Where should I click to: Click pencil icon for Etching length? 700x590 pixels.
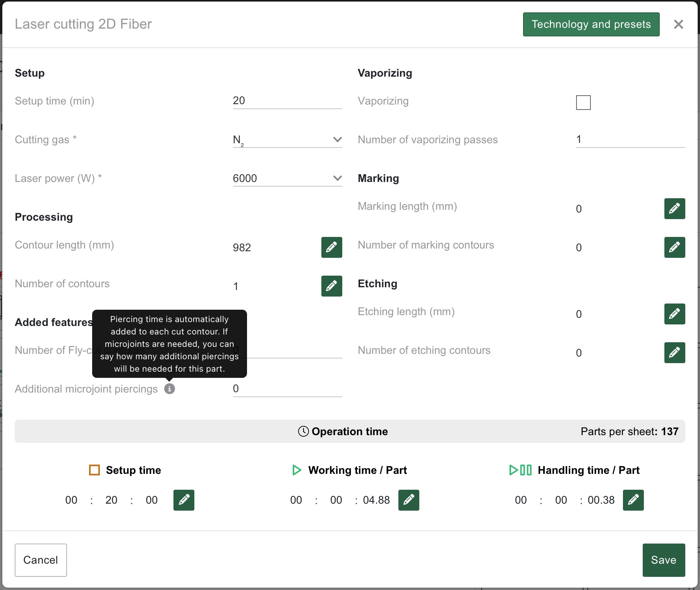pos(674,314)
